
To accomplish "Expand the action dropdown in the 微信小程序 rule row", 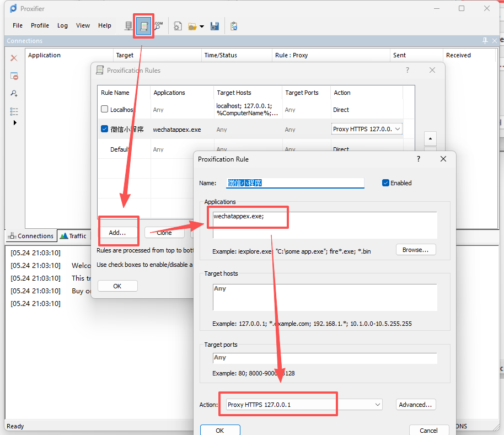I will click(398, 129).
